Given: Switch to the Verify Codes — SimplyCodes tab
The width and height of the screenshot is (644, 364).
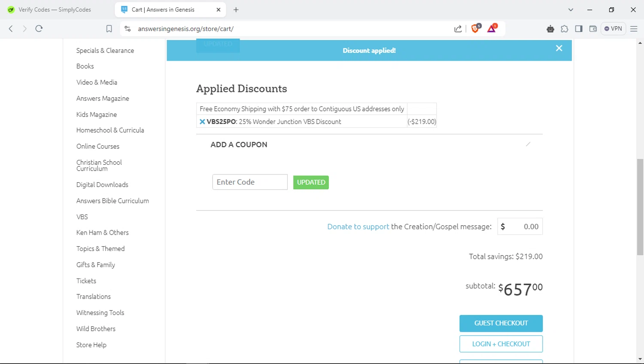Looking at the screenshot, I should click(55, 9).
